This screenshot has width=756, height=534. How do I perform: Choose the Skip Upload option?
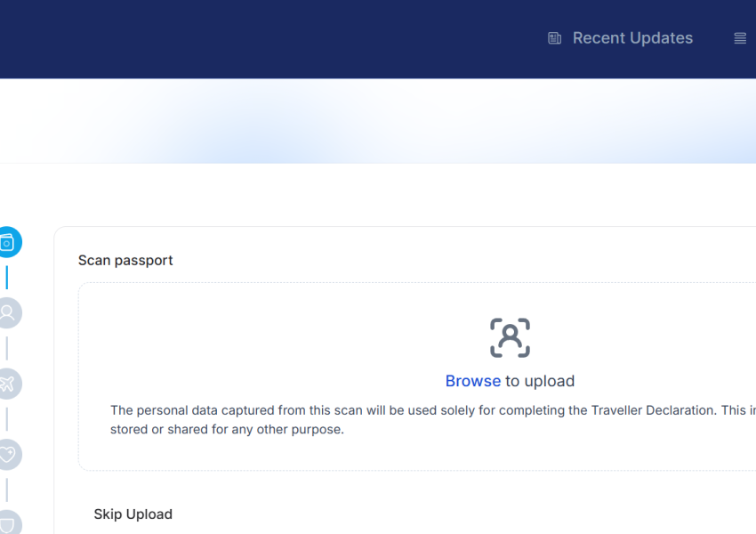click(133, 514)
